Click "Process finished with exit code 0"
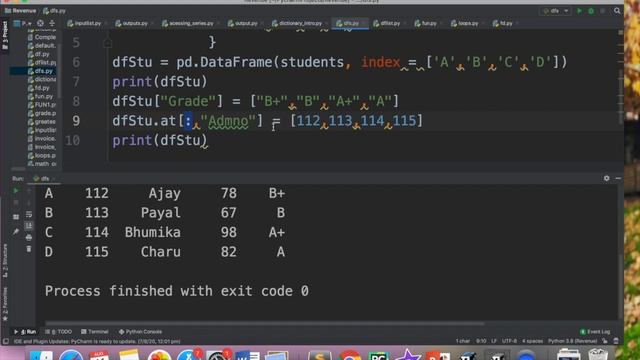640x360 pixels. (x=176, y=291)
